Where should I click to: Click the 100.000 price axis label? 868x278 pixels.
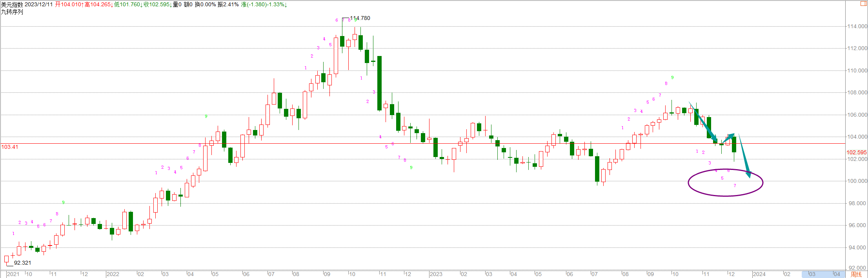click(x=857, y=181)
